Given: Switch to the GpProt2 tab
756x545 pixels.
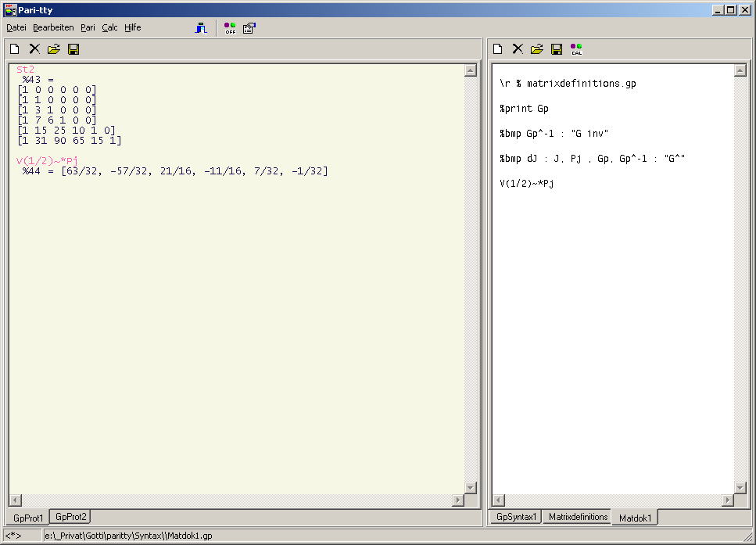Looking at the screenshot, I should point(71,517).
